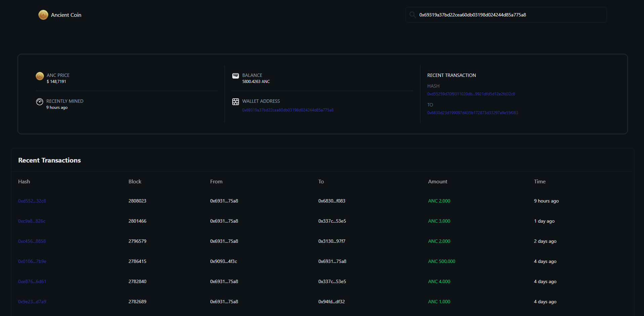This screenshot has height=316, width=644.
Task: Click the ANC 4,000 amount
Action: click(439, 281)
